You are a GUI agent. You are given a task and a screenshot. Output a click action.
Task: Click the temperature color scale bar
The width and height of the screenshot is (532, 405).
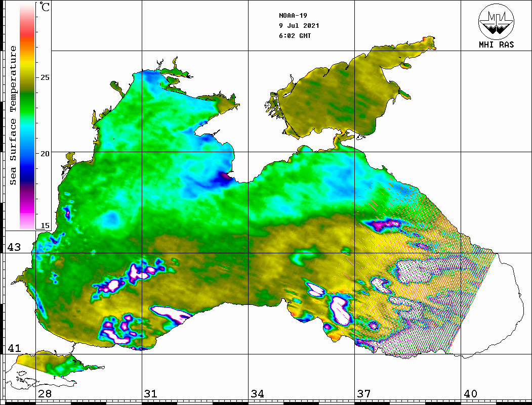click(x=27, y=116)
